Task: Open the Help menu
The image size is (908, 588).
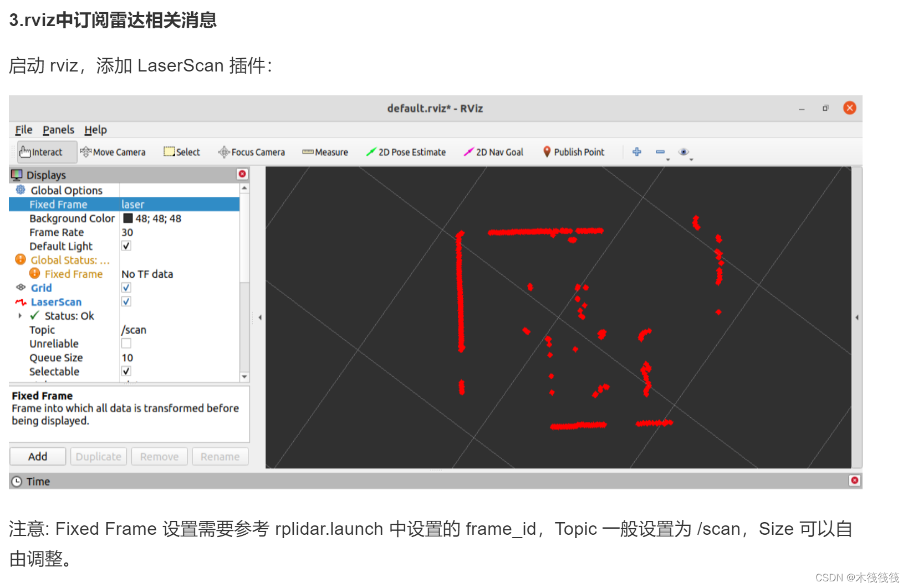Action: click(x=95, y=130)
